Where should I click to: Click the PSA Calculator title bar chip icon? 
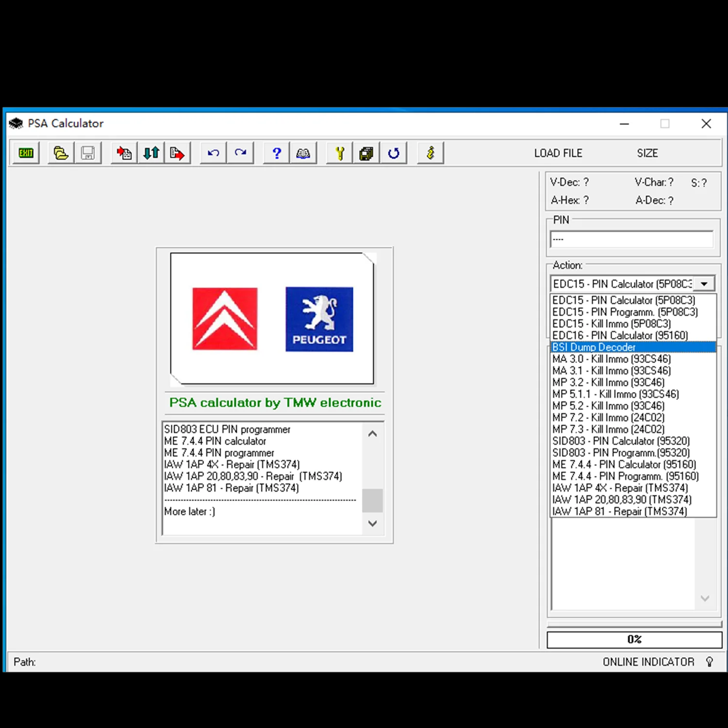[16, 123]
